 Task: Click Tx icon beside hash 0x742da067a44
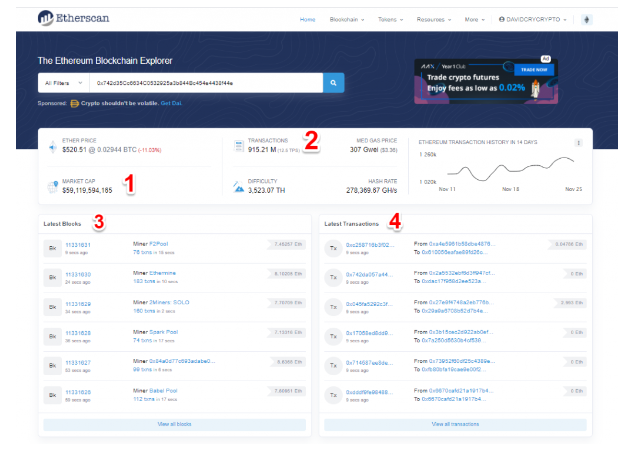click(333, 277)
